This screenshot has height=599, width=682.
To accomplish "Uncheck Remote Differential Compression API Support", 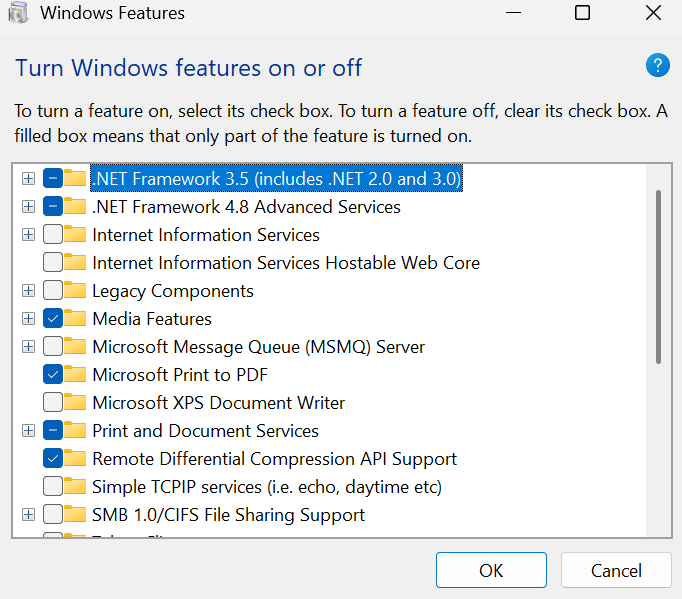I will pyautogui.click(x=52, y=459).
